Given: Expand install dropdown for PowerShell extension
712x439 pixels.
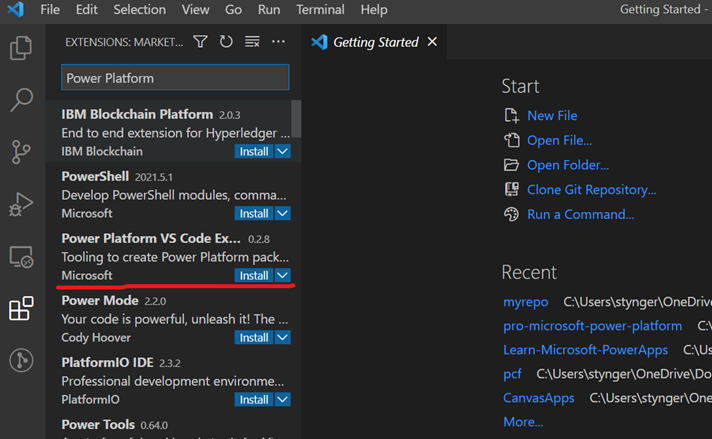Looking at the screenshot, I should click(283, 214).
